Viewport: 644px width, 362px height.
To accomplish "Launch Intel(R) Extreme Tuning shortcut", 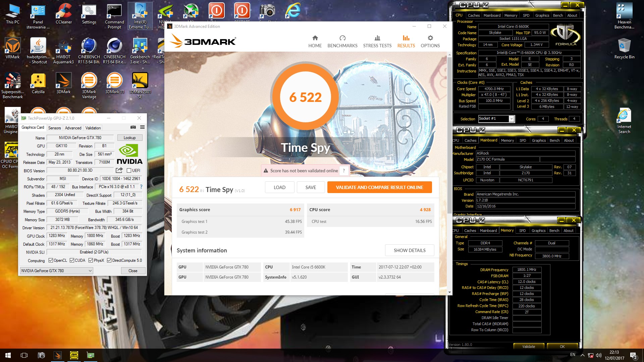I will [140, 16].
